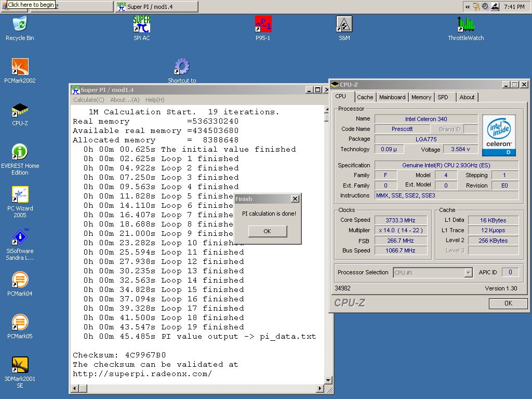Launch the 3DMark2001 SE desktop icon

pyautogui.click(x=20, y=365)
